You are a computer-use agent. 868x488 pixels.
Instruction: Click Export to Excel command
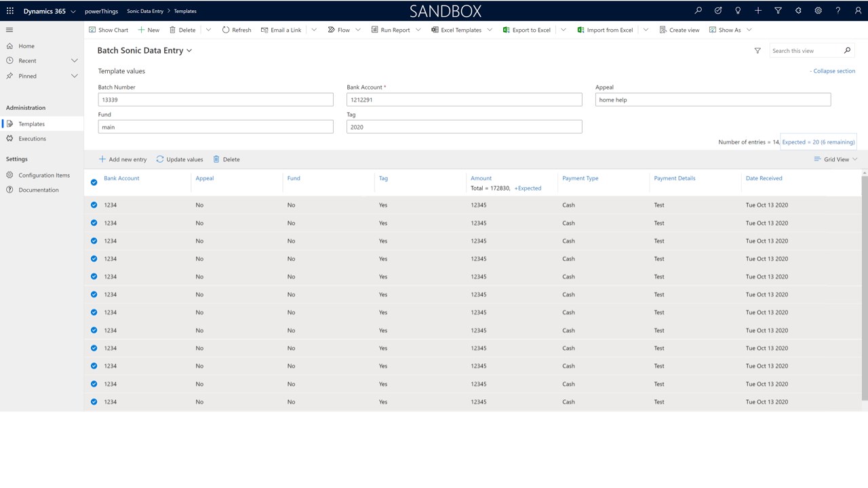[527, 30]
